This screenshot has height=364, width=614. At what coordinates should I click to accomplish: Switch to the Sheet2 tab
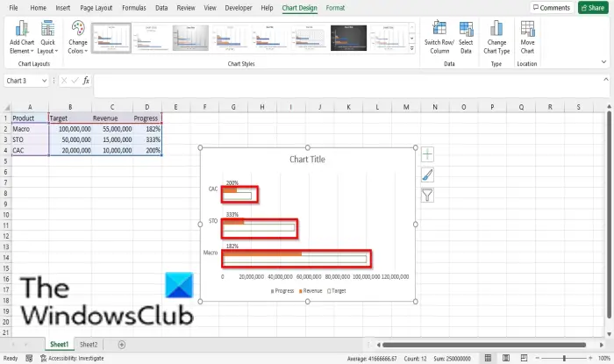coord(89,345)
